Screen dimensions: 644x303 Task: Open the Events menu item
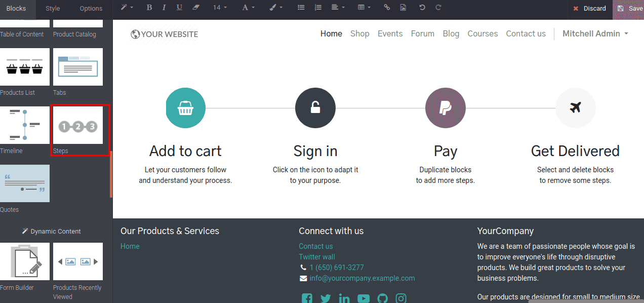click(390, 33)
